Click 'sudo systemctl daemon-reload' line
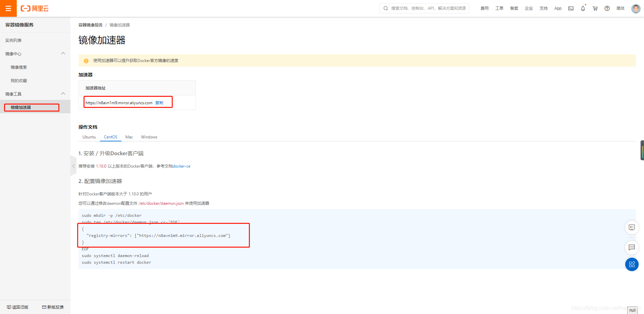 pyautogui.click(x=115, y=256)
